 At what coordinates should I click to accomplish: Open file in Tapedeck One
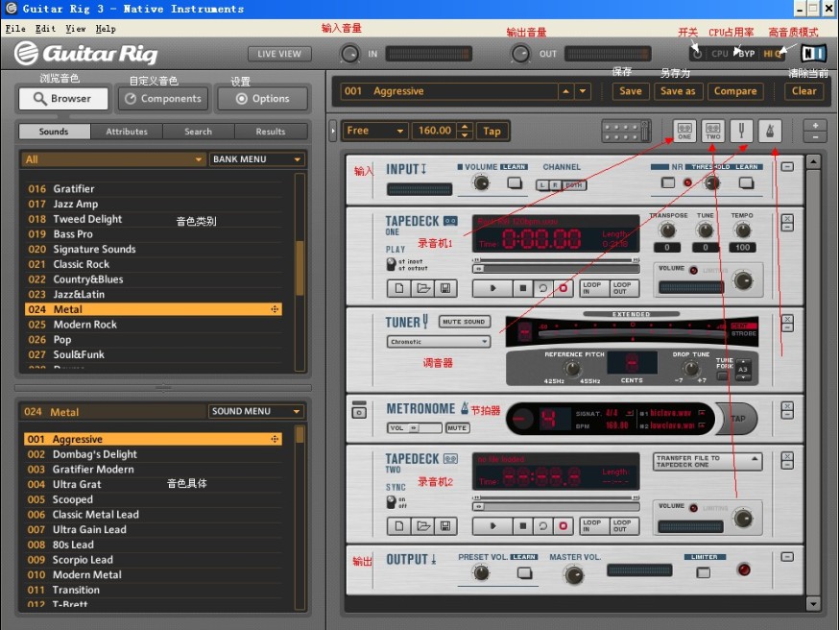pos(422,288)
